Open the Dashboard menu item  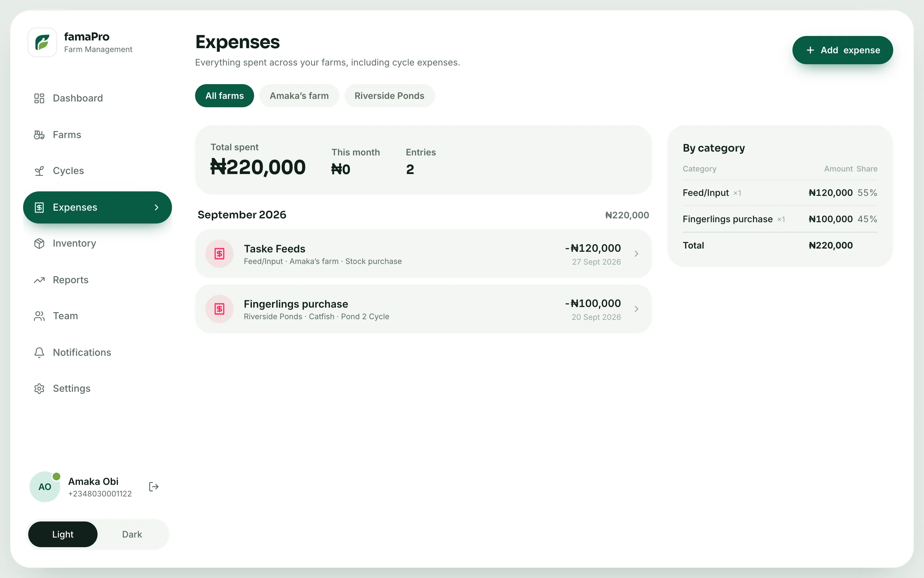tap(97, 98)
